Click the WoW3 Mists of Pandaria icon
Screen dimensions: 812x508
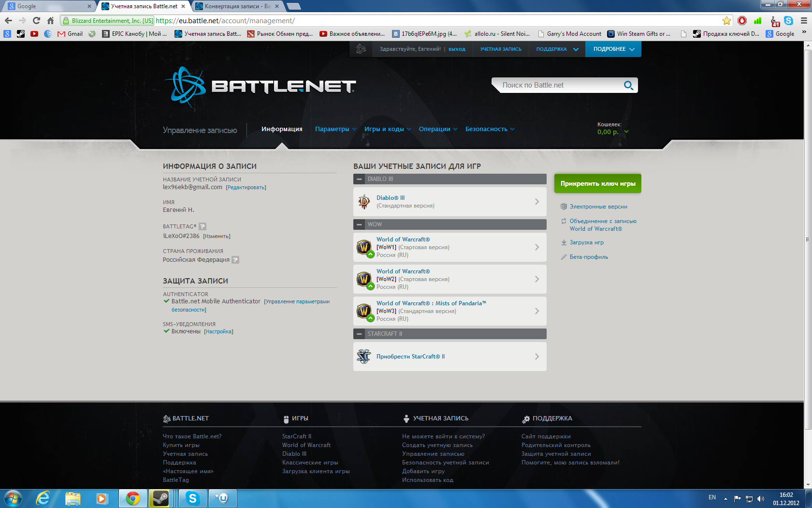click(364, 311)
